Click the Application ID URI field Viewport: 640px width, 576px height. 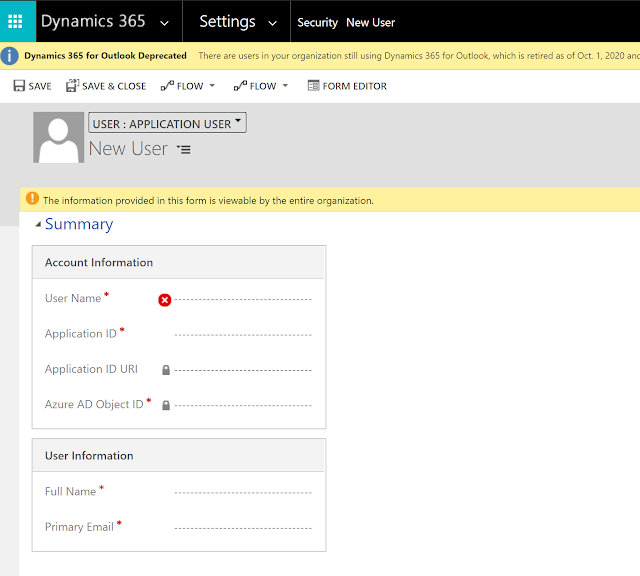click(x=243, y=370)
